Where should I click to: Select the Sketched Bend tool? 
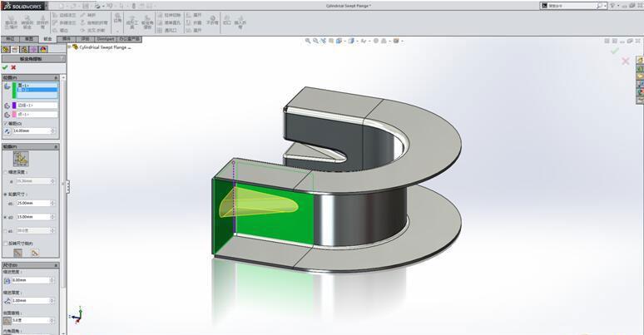[94, 22]
